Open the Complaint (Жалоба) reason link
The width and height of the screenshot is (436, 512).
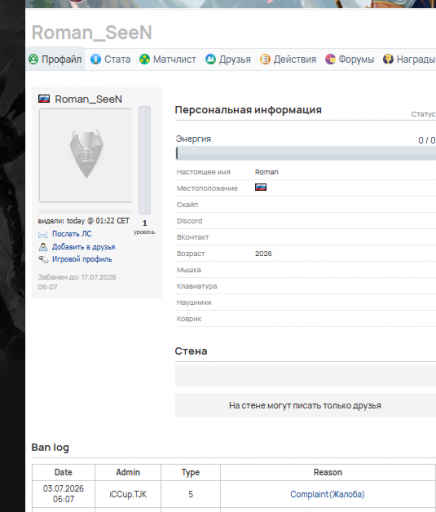(327, 494)
